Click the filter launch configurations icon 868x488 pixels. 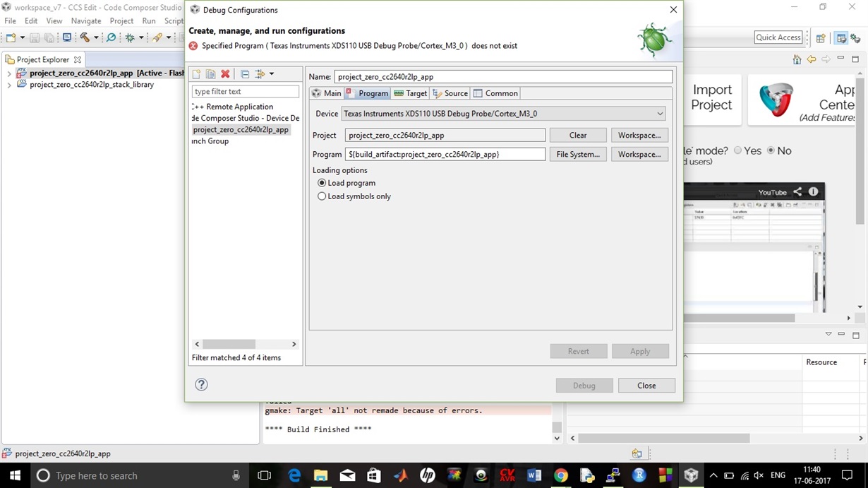click(260, 74)
